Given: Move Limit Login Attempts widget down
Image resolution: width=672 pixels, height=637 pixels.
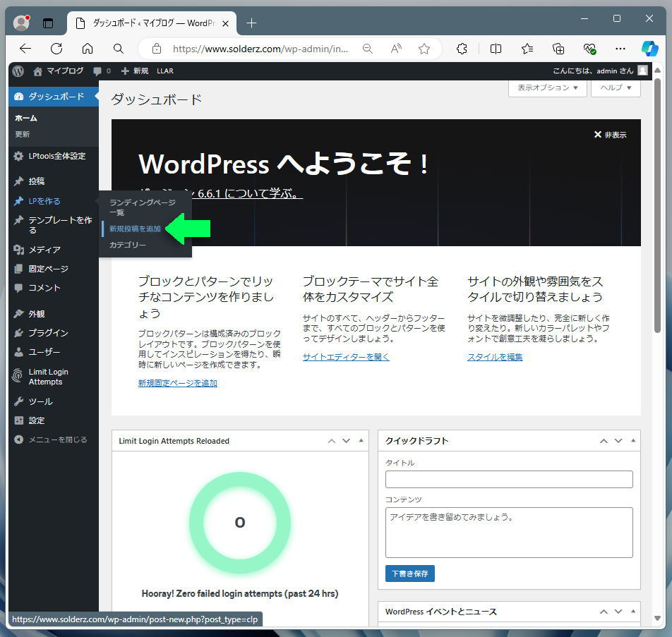Looking at the screenshot, I should tap(347, 441).
